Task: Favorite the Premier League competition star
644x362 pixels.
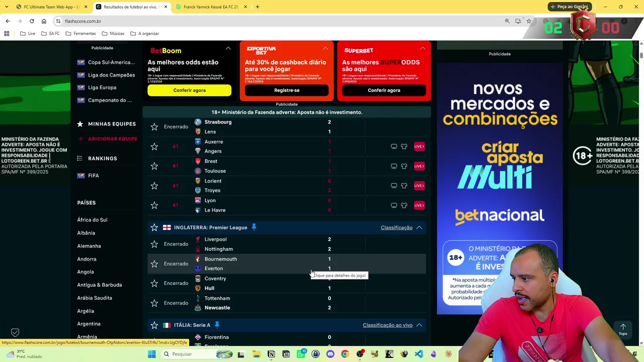Action: 154,227
